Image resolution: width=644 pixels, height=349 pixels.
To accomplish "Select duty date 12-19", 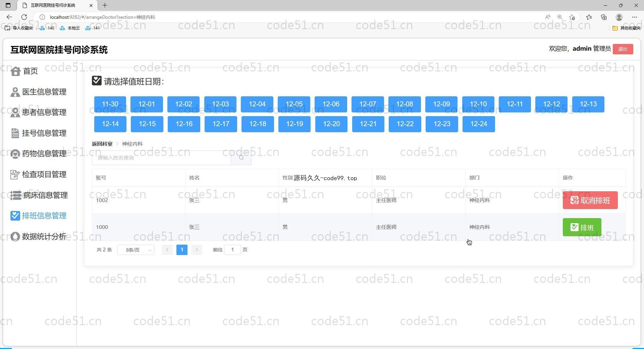I will [x=294, y=124].
